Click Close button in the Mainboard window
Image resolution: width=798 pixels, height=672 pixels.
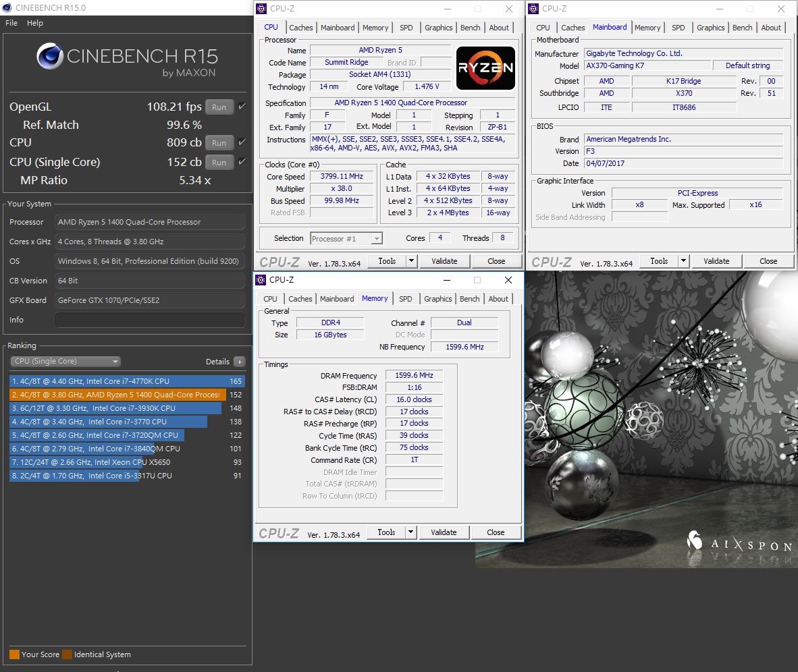pyautogui.click(x=768, y=261)
